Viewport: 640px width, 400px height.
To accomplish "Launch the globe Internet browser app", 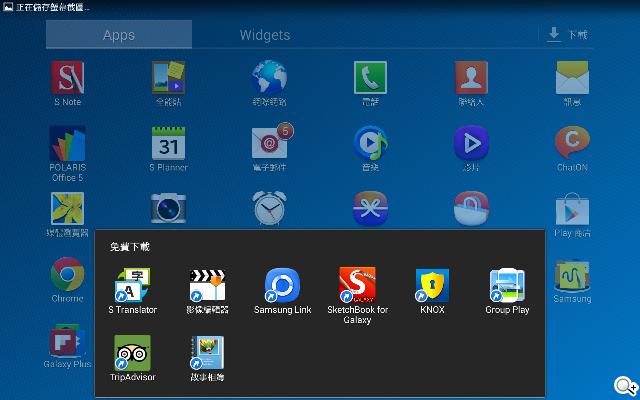I will click(x=269, y=78).
